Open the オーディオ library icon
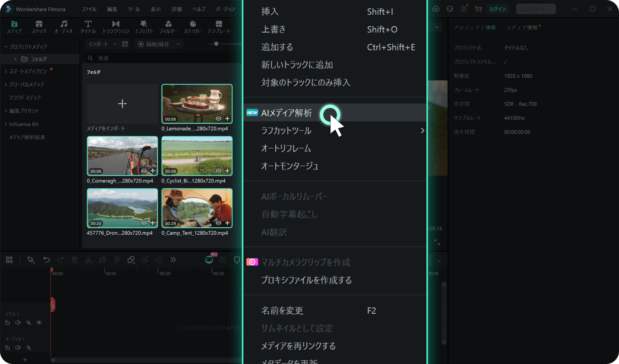619x364 pixels. point(64,27)
